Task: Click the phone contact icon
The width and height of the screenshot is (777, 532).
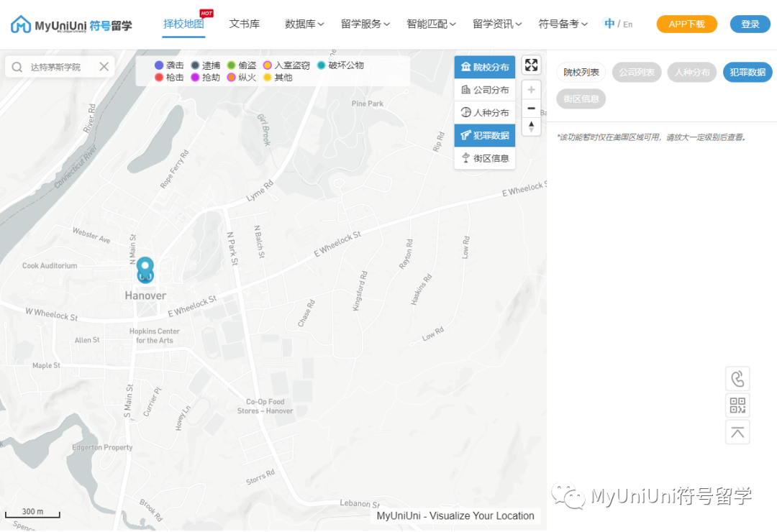Action: click(x=737, y=378)
